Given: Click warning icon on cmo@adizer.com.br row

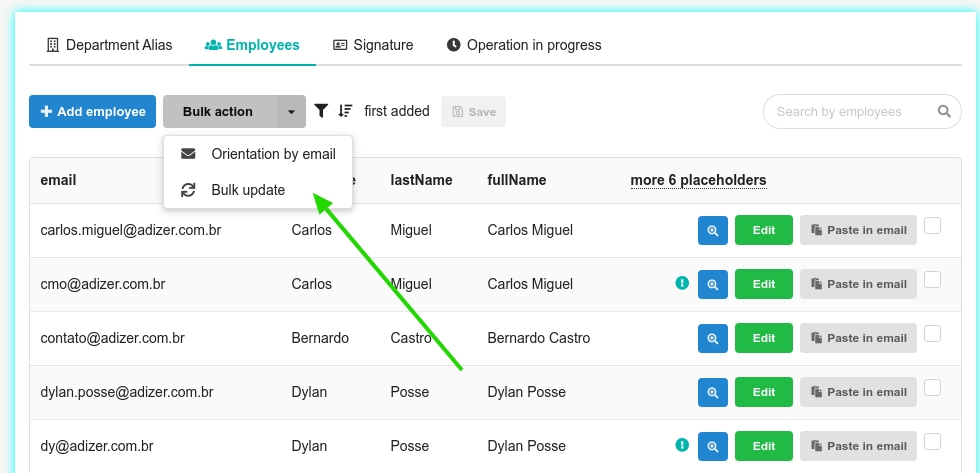Looking at the screenshot, I should 682,283.
